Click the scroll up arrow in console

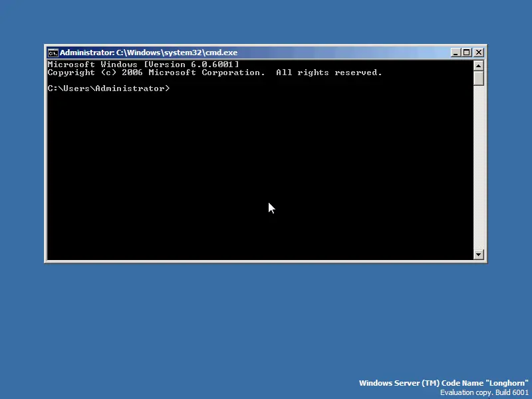point(479,65)
